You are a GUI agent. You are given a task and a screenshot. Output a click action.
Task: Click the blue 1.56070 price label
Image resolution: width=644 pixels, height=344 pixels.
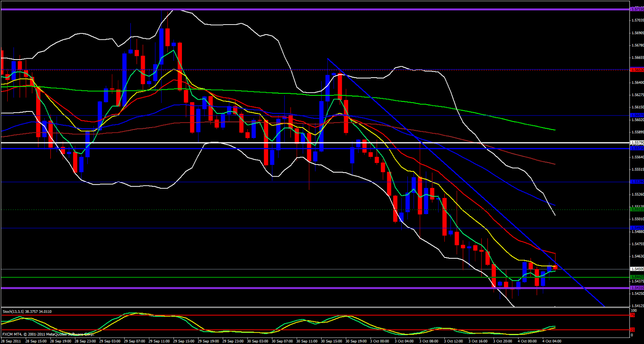pos(637,115)
